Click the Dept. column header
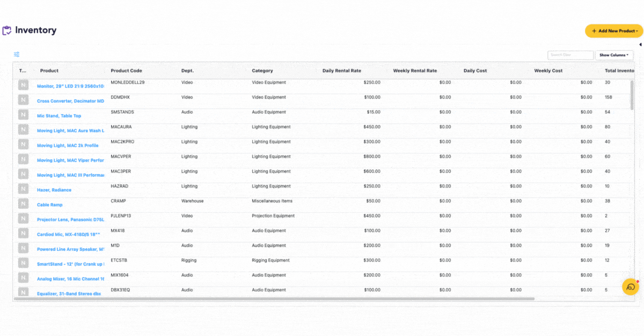Screen dimensions: 644x336 click(187, 71)
